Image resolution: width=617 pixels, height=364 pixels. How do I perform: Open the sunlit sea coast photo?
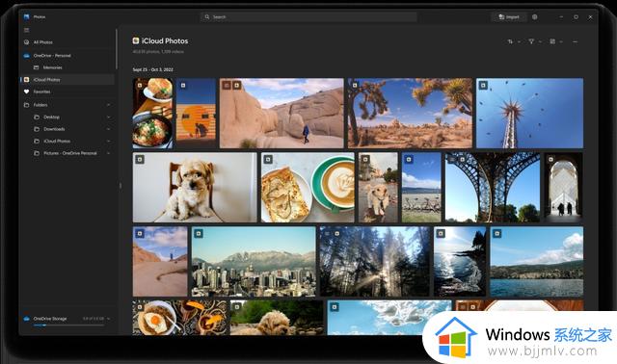pos(460,261)
